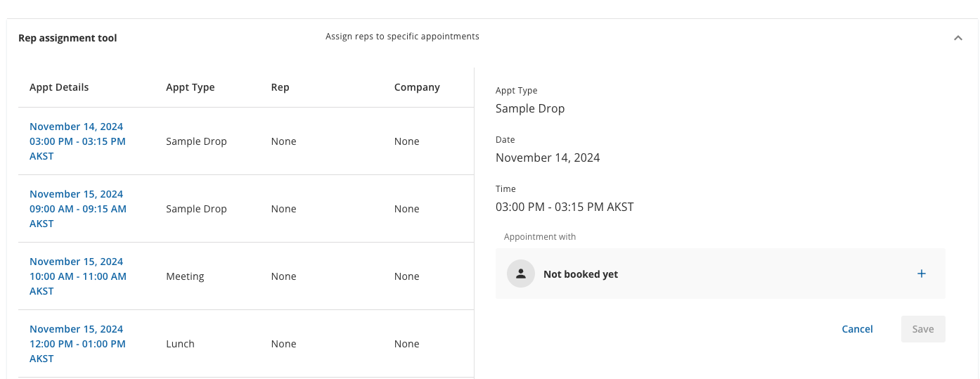The width and height of the screenshot is (980, 379).
Task: Click the Meeting appointment type cell
Action: click(x=185, y=276)
